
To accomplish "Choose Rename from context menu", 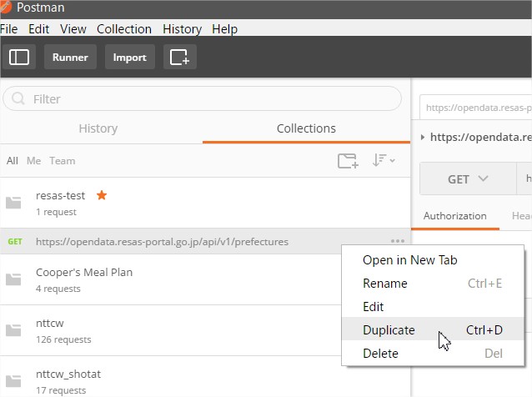I will (433, 283).
